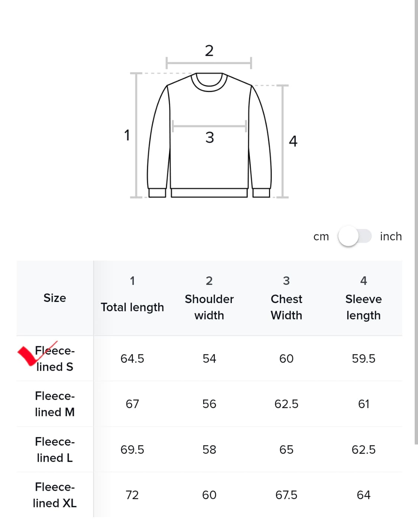Click the "Size" column header
418x532 pixels.
click(55, 298)
